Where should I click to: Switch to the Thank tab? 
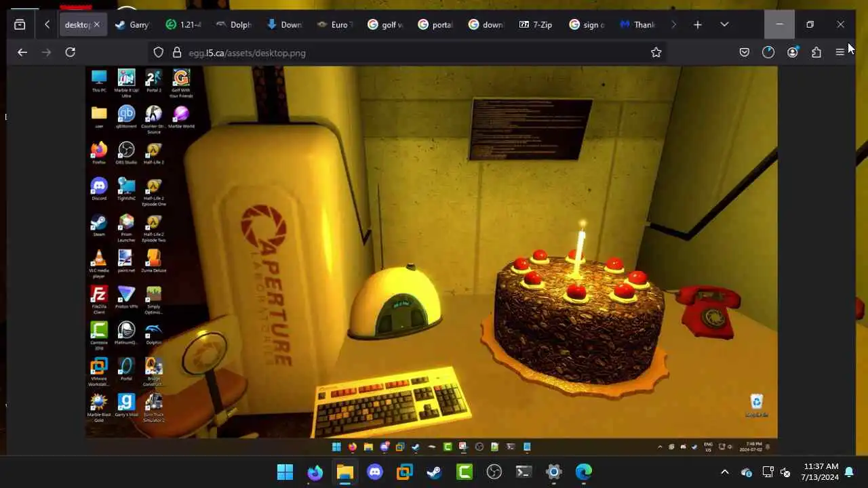tap(637, 24)
